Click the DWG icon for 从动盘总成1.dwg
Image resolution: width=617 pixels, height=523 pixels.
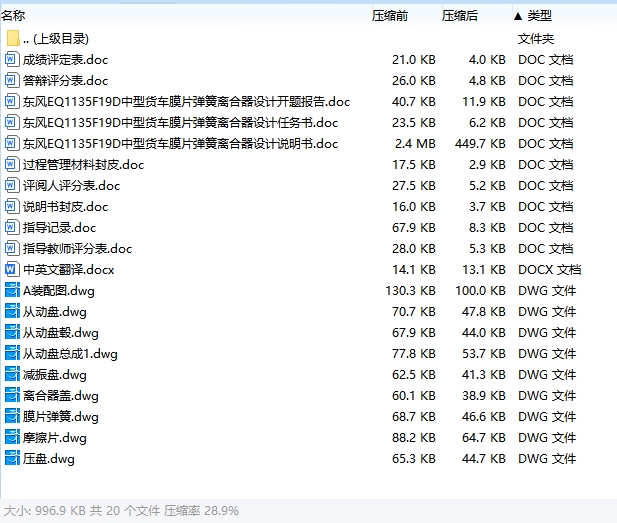tap(12, 354)
